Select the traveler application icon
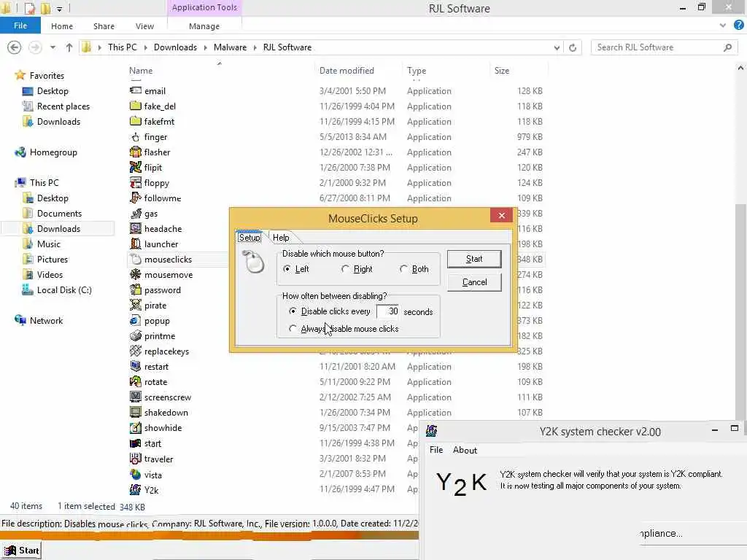The image size is (747, 560). tap(136, 459)
